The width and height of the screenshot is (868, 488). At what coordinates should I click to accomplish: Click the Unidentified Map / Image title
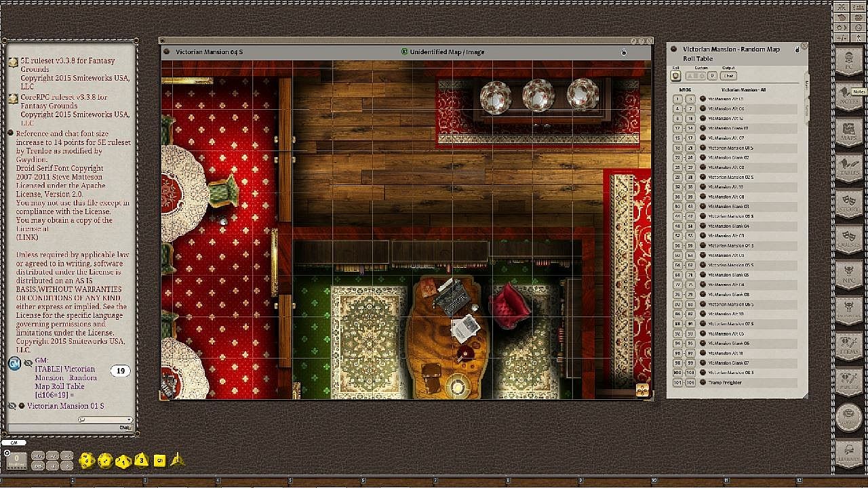[447, 52]
